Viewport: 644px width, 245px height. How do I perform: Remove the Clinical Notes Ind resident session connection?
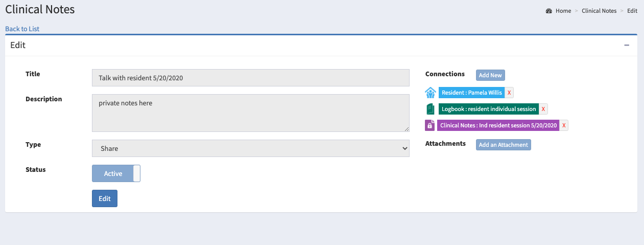pyautogui.click(x=564, y=125)
